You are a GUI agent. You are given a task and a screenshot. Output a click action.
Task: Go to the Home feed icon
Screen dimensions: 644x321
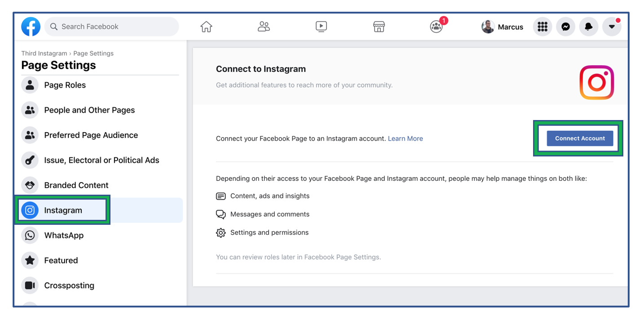click(x=206, y=27)
